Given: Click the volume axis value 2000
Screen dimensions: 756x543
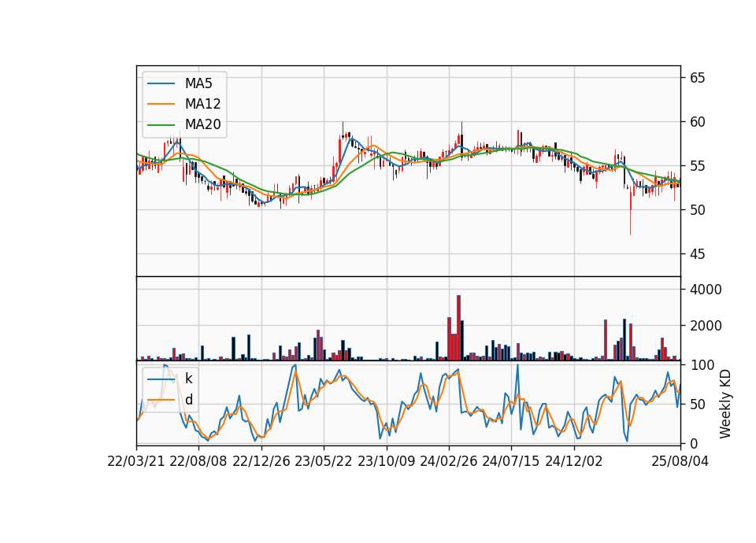Looking at the screenshot, I should [706, 326].
